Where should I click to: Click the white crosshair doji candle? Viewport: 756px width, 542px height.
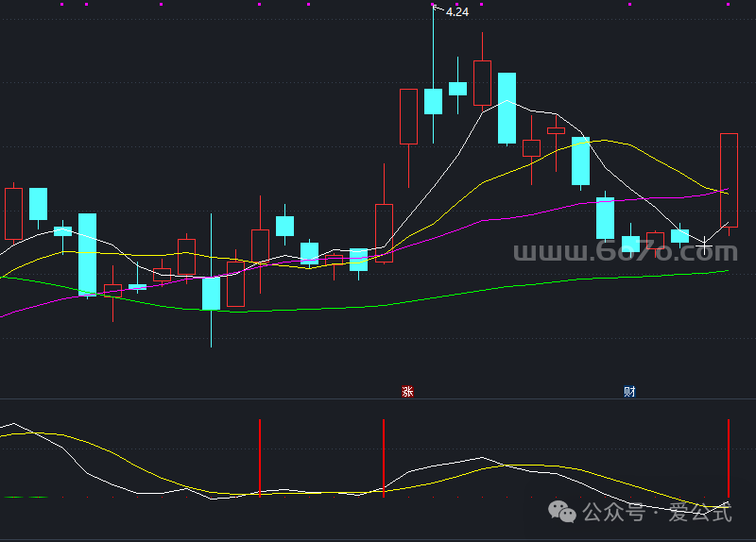click(x=704, y=245)
